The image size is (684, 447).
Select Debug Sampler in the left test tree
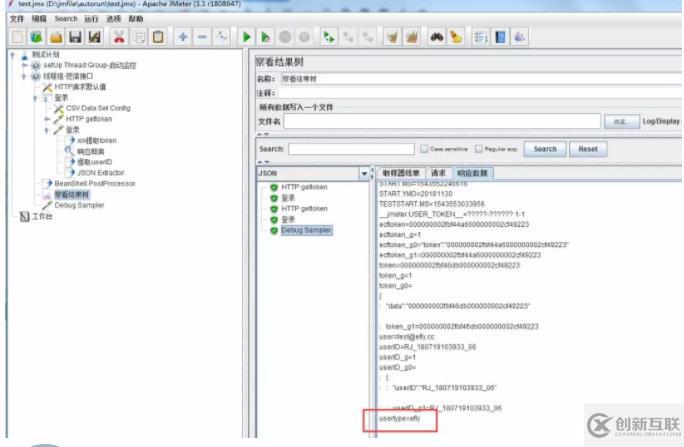point(79,205)
